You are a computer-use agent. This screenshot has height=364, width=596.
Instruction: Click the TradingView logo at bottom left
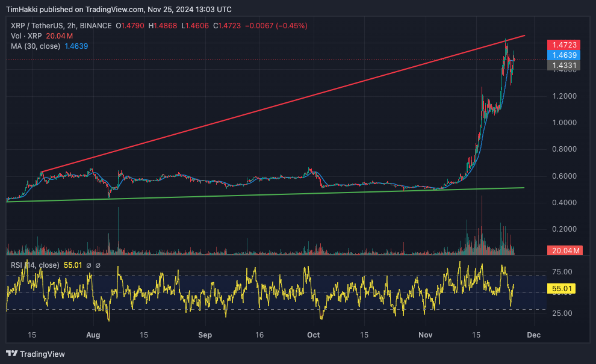click(35, 354)
